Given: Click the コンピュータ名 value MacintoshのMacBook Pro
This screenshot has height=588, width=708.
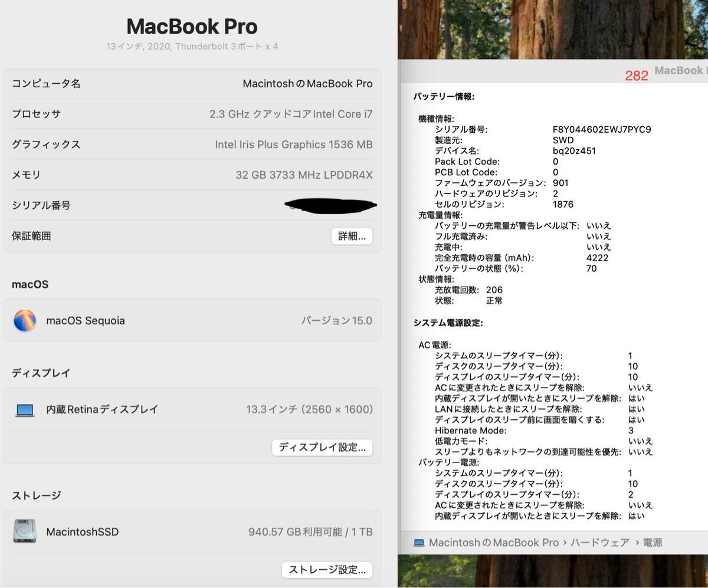Looking at the screenshot, I should 307,84.
